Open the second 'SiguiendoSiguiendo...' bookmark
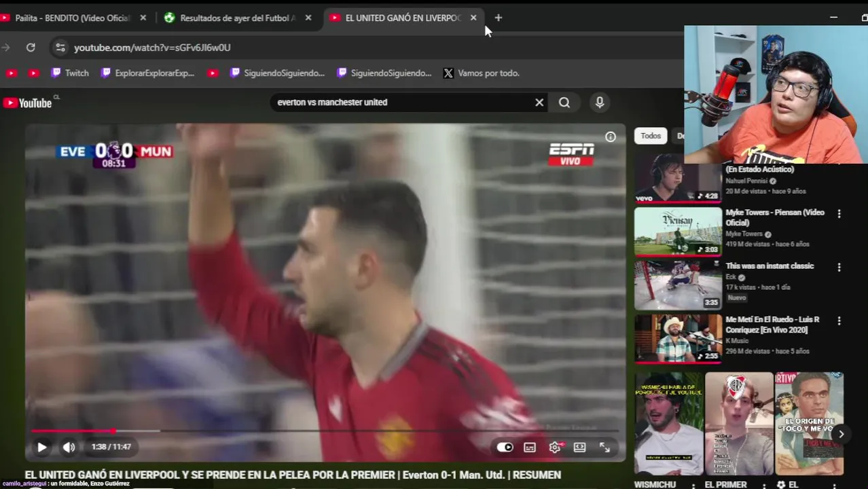The width and height of the screenshot is (868, 489). coord(384,73)
